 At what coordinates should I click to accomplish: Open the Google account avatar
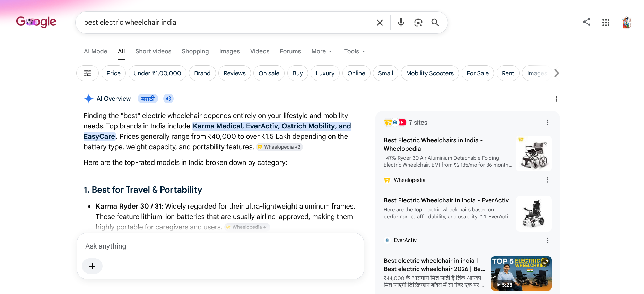(x=626, y=23)
